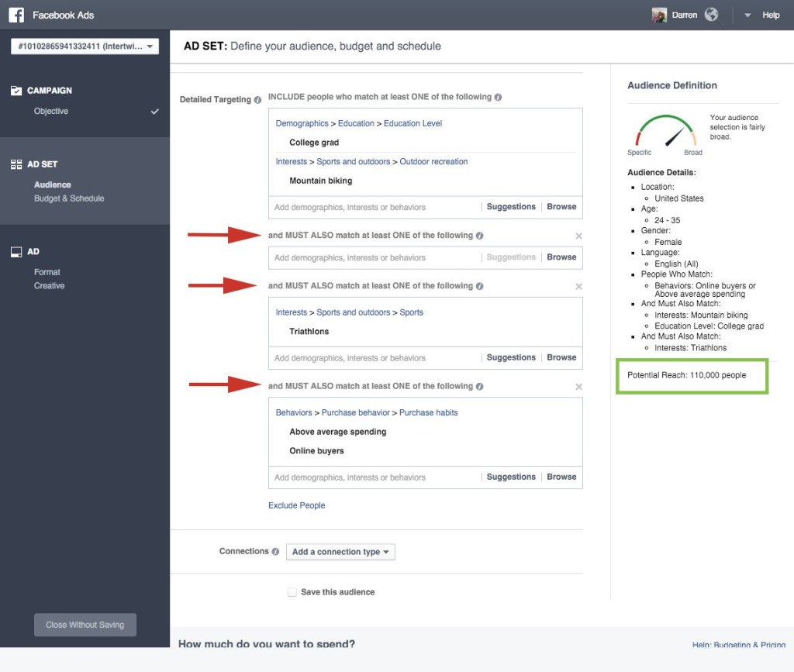The height and width of the screenshot is (672, 794).
Task: Click the info icon next to Connections
Action: click(x=275, y=552)
